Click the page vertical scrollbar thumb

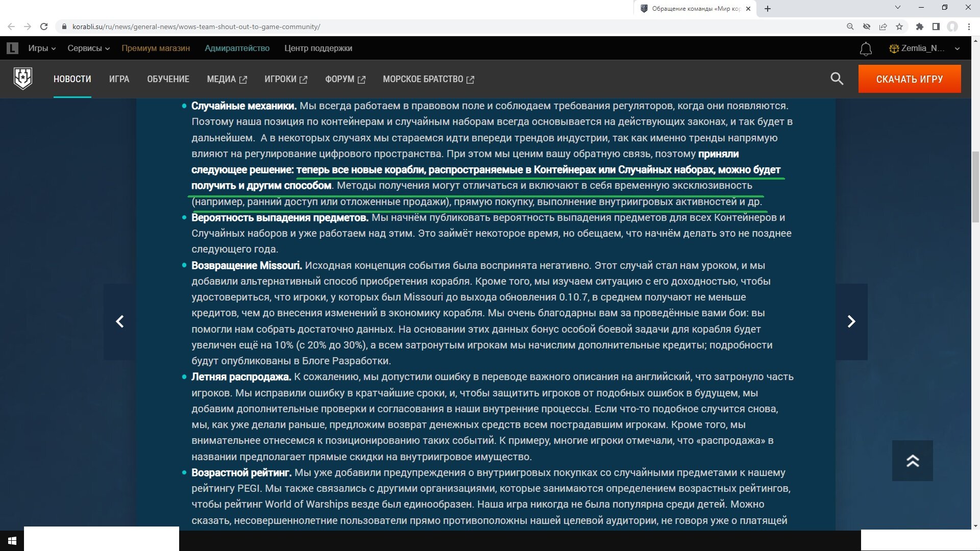tap(975, 186)
